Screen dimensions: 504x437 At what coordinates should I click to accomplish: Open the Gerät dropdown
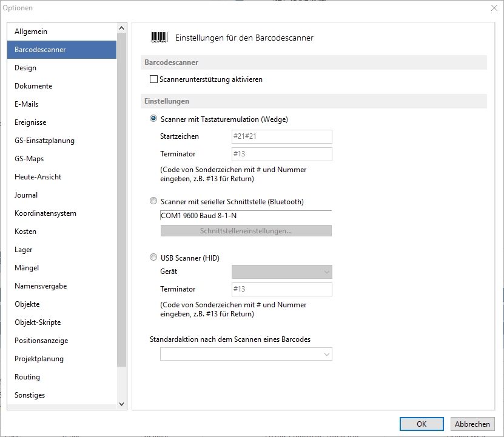pos(282,272)
